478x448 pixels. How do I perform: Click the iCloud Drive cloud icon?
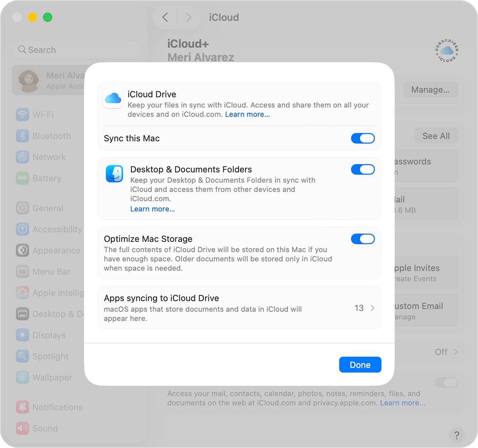pyautogui.click(x=113, y=99)
